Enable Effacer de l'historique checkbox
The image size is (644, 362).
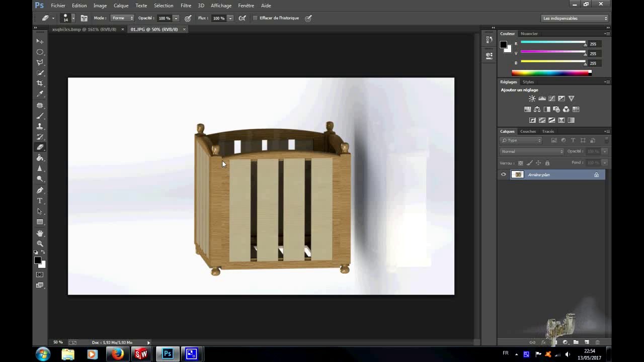click(255, 18)
